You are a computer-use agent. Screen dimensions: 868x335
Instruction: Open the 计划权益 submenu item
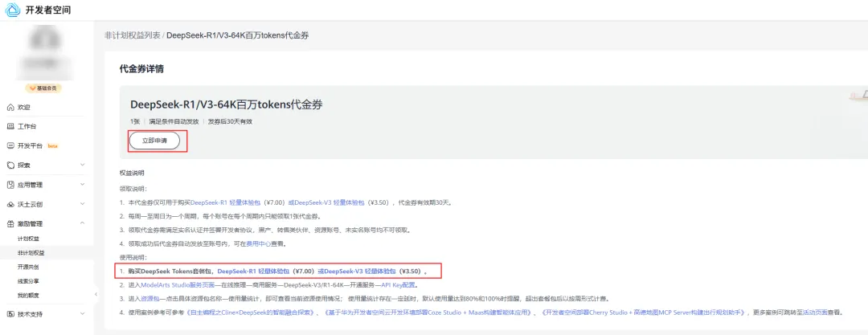click(x=28, y=239)
